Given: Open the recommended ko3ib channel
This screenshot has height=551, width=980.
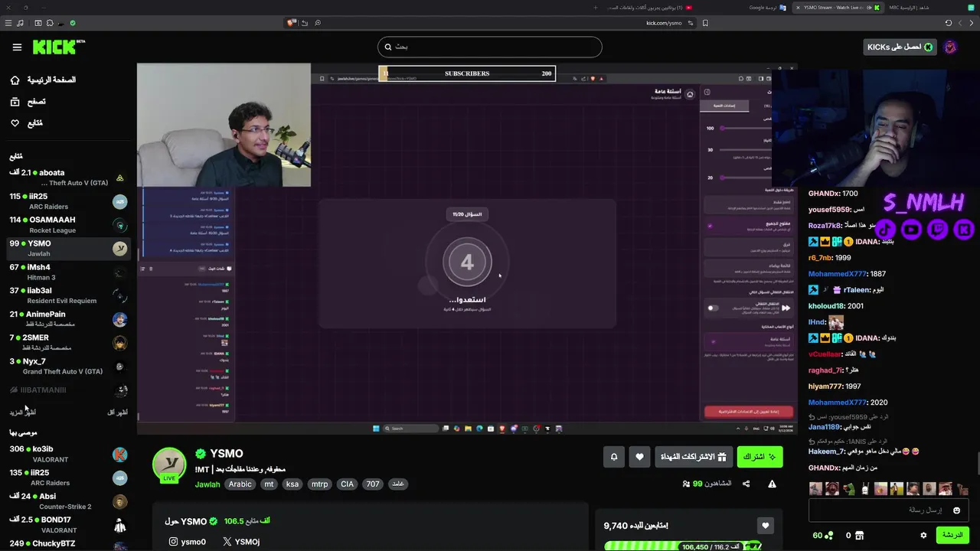Looking at the screenshot, I should (x=67, y=455).
